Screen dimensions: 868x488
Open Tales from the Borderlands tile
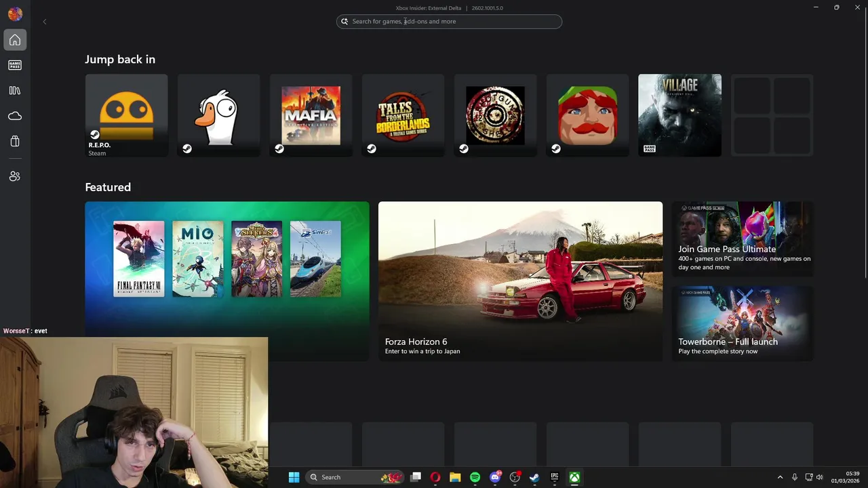pyautogui.click(x=403, y=115)
